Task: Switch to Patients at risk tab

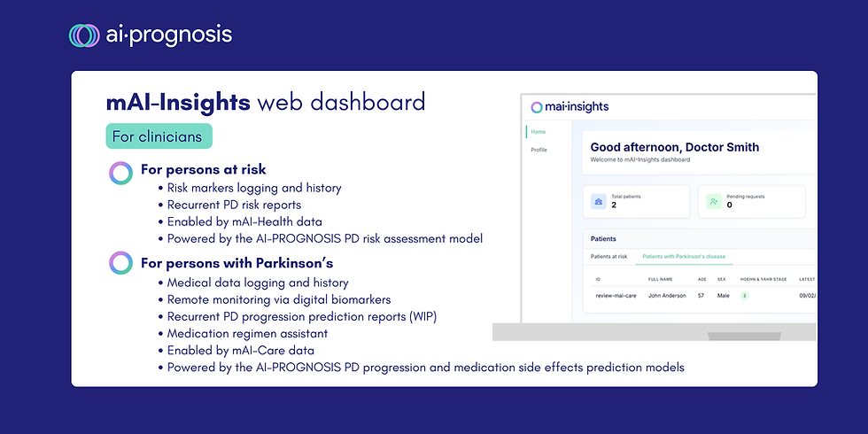Action: (x=608, y=256)
